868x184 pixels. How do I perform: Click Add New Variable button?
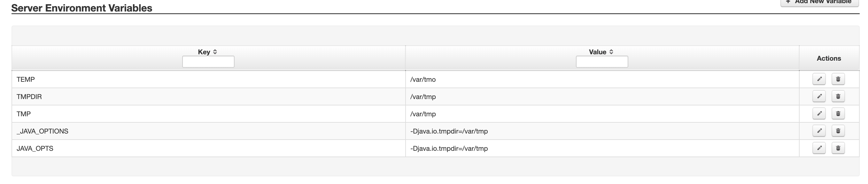pyautogui.click(x=819, y=2)
